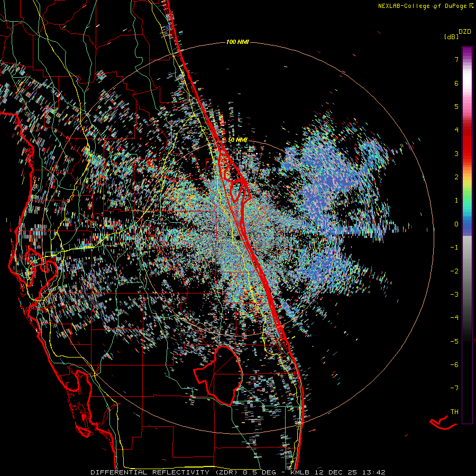This screenshot has height=476, width=476.
Task: Click the black radar site dot at center
Action: (x=237, y=237)
